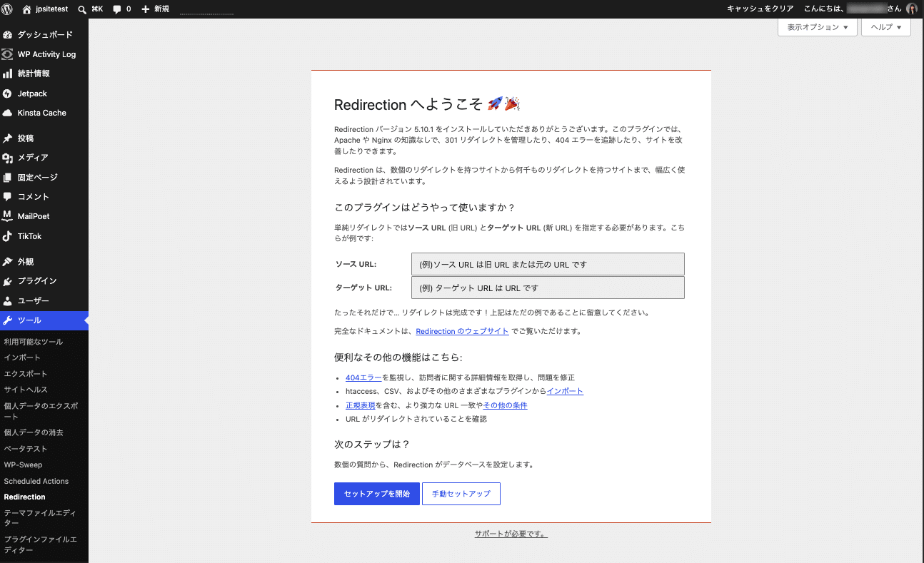This screenshot has width=924, height=563.
Task: Click the 次のステップは？ heading
Action: click(x=372, y=444)
